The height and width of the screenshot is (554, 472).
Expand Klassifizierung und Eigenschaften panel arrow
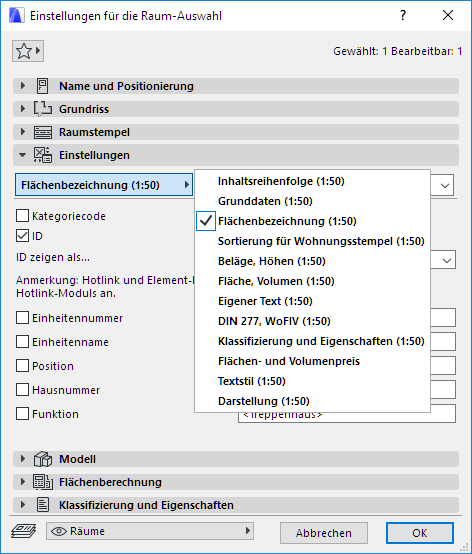click(23, 505)
